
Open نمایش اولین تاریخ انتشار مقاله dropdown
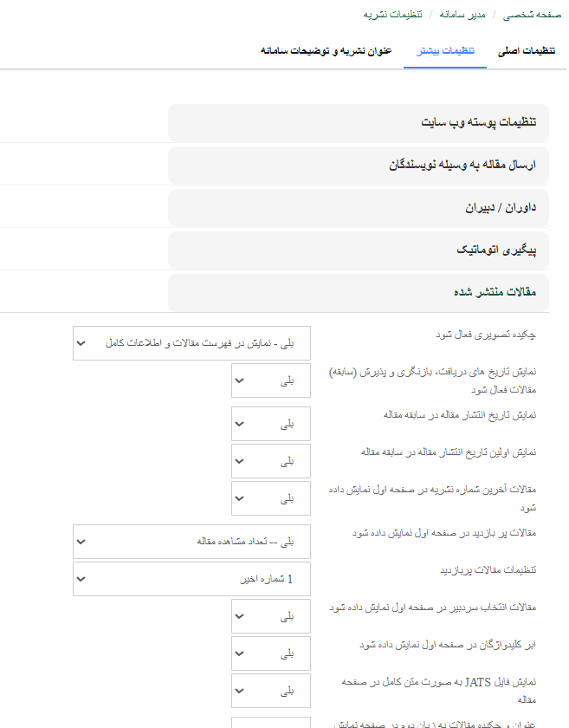click(271, 461)
